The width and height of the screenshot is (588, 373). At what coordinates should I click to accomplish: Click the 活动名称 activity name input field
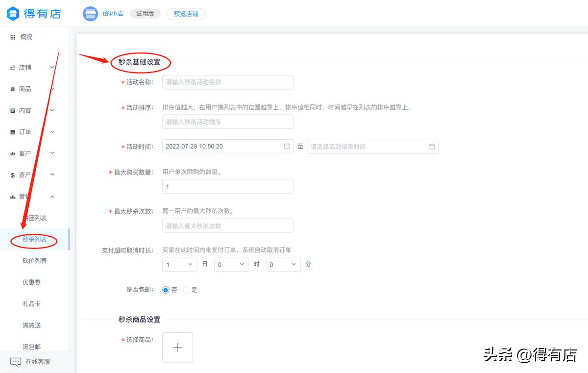pyautogui.click(x=227, y=82)
